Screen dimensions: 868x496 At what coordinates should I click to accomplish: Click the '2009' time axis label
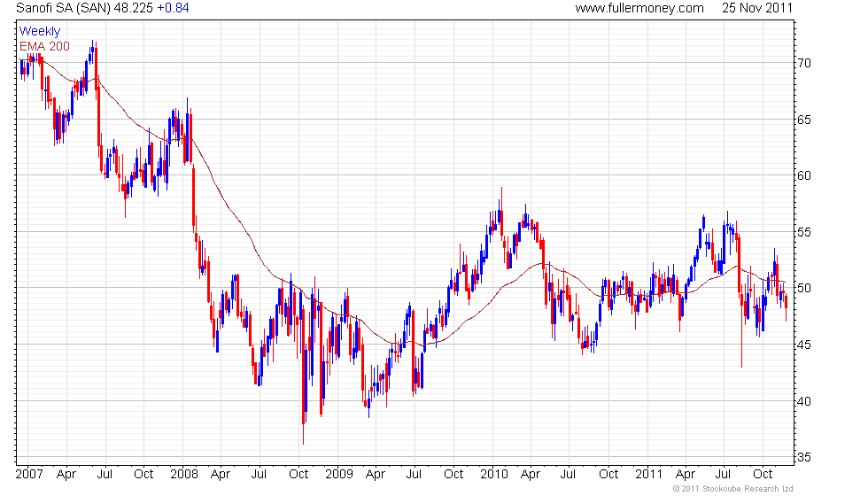[338, 474]
